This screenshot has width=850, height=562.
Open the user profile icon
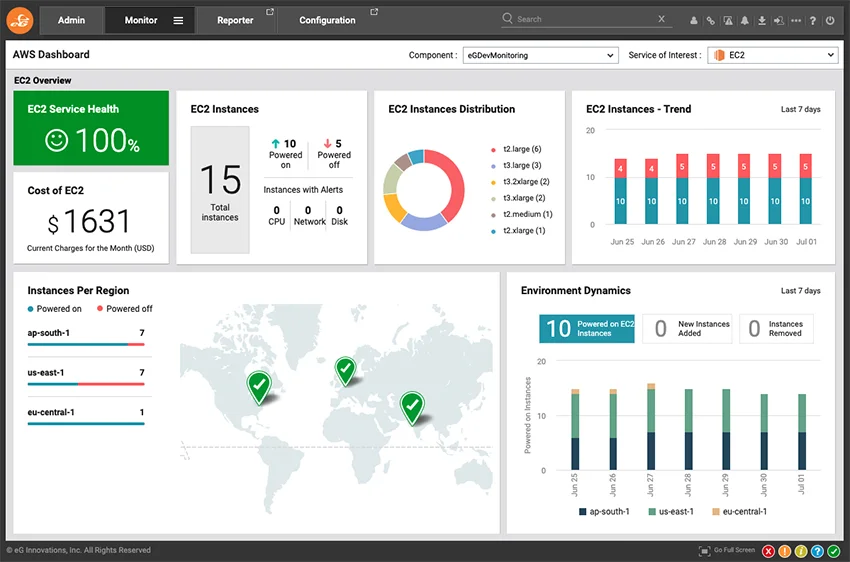694,21
